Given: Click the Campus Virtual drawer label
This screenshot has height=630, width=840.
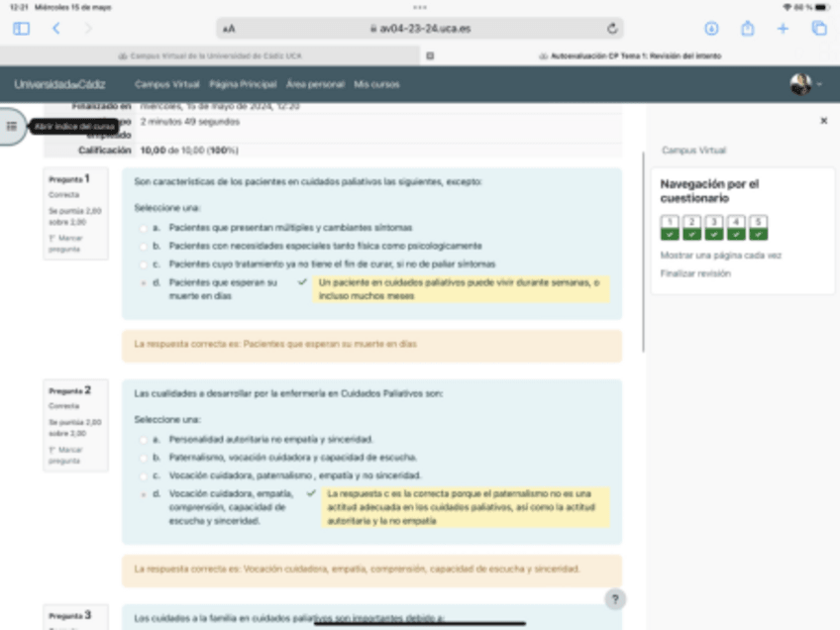Looking at the screenshot, I should click(693, 150).
